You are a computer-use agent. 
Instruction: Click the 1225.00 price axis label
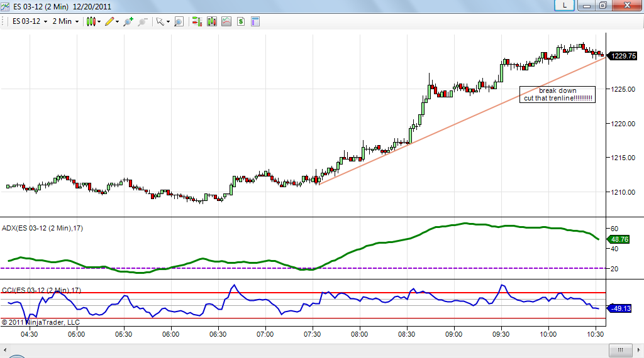pyautogui.click(x=623, y=89)
